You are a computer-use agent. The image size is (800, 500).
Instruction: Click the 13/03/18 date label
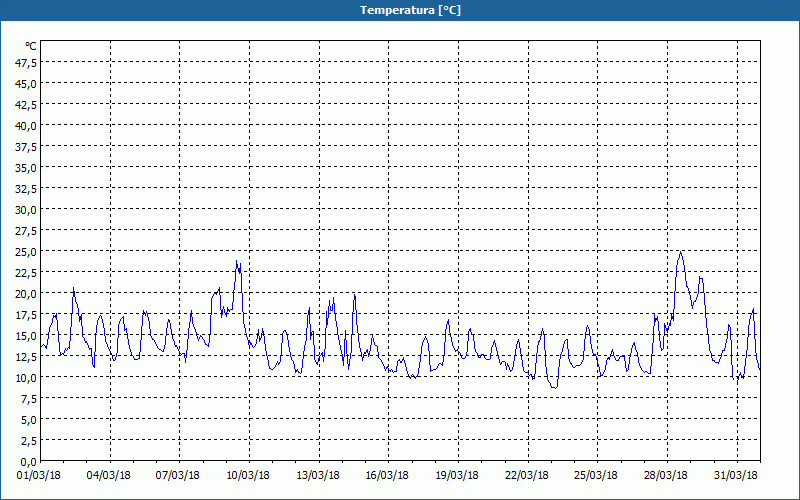tap(318, 476)
